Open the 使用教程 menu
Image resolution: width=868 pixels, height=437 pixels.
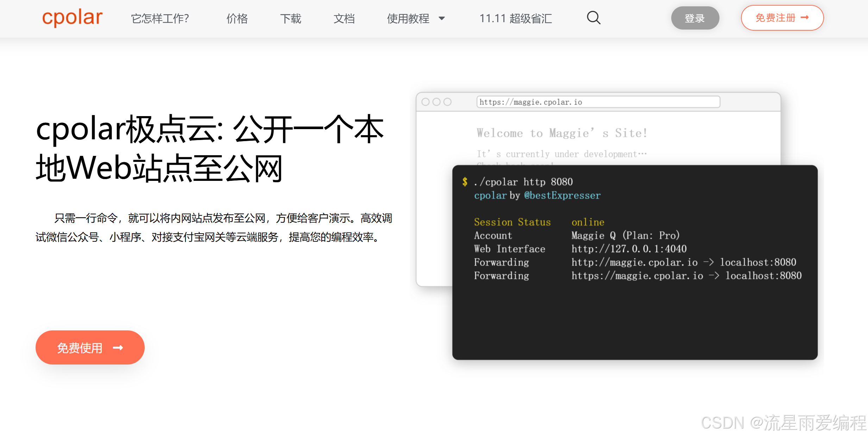(x=408, y=18)
